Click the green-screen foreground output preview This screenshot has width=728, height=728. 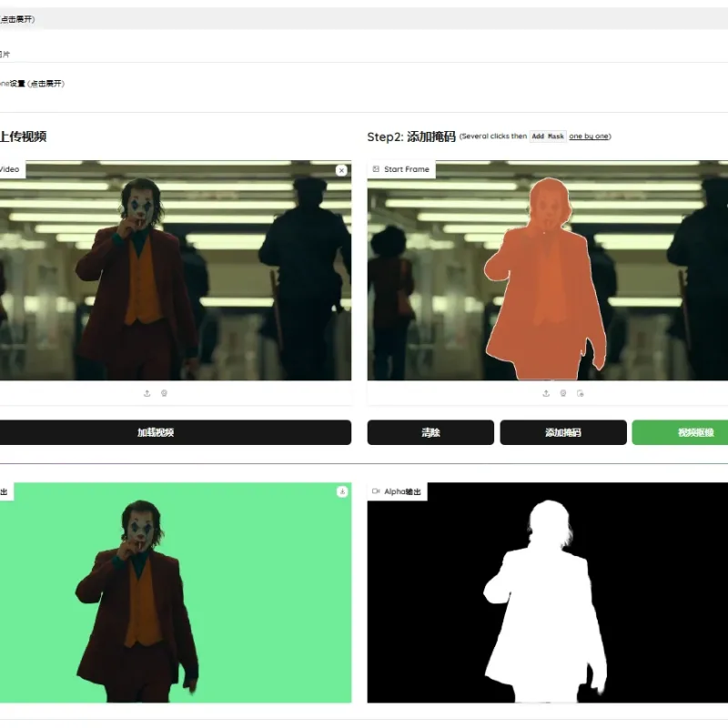pyautogui.click(x=176, y=592)
